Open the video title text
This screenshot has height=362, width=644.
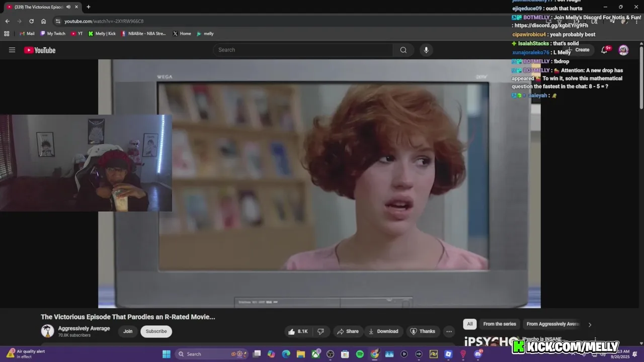coord(128,317)
